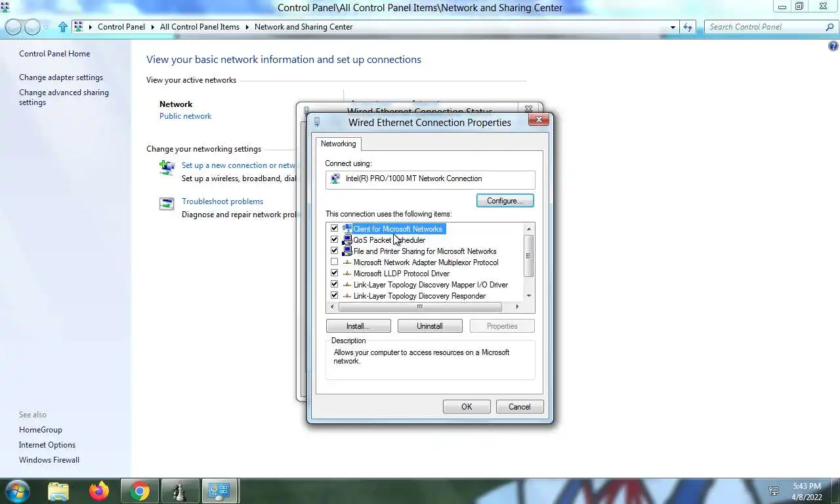Click the Configure button
This screenshot has width=840, height=504.
[505, 201]
